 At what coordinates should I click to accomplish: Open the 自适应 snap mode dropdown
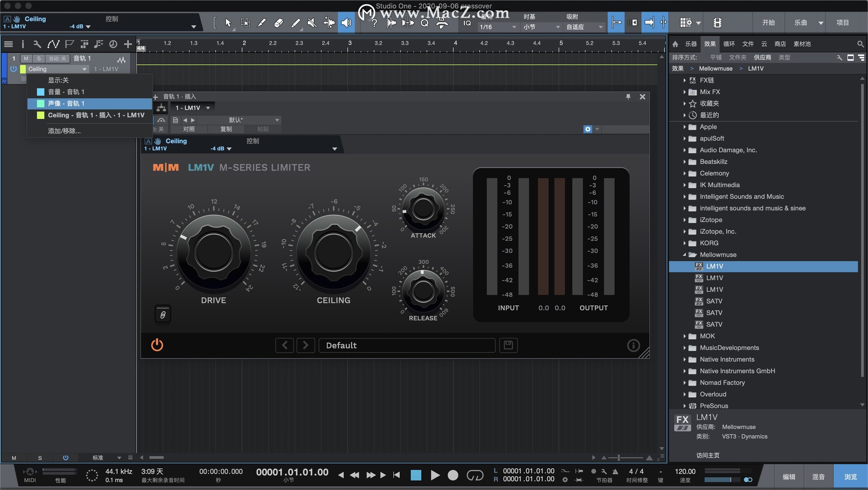[x=585, y=27]
